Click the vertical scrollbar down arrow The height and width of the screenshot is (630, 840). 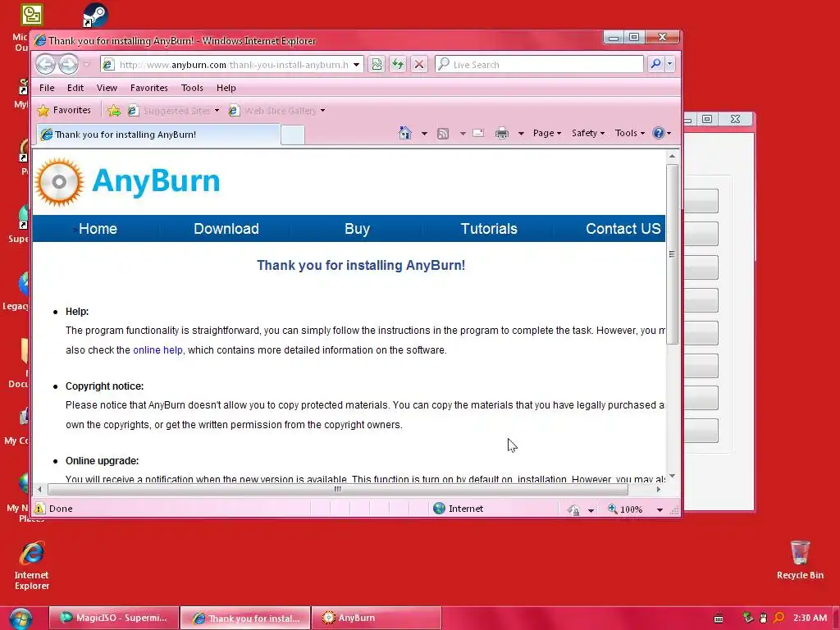[672, 477]
